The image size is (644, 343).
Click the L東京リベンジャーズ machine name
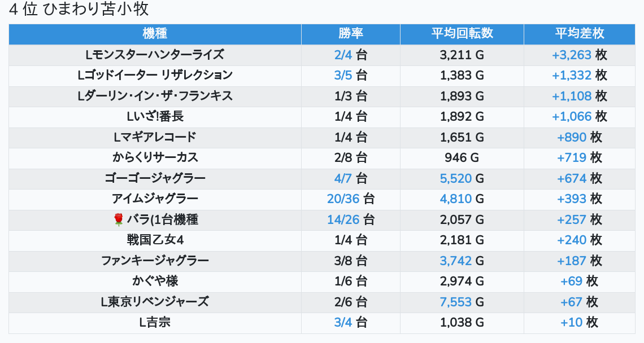[155, 302]
